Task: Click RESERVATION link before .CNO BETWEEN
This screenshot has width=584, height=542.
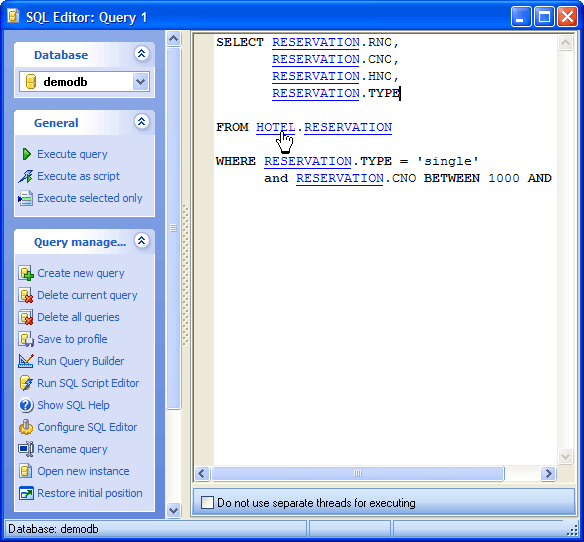Action: click(x=340, y=178)
